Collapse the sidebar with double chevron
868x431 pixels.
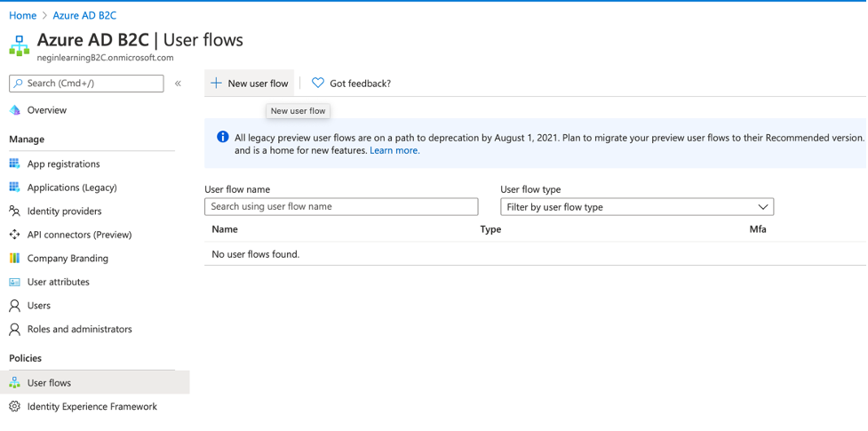coord(178,84)
